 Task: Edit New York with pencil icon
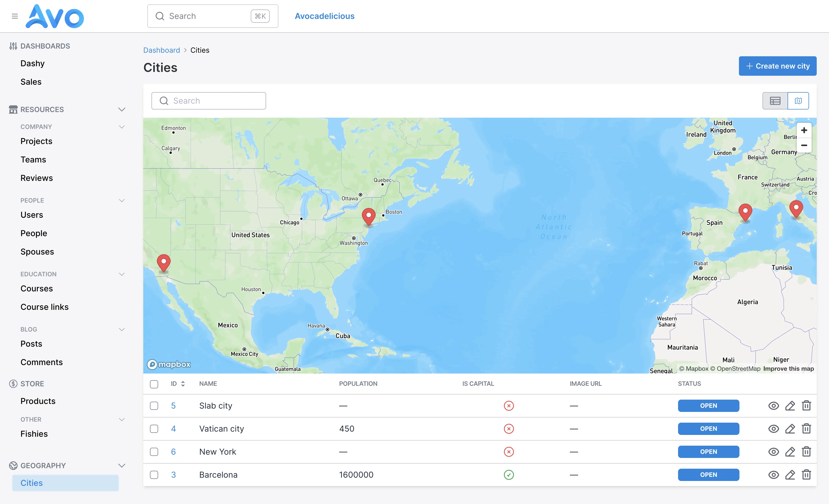[790, 452]
